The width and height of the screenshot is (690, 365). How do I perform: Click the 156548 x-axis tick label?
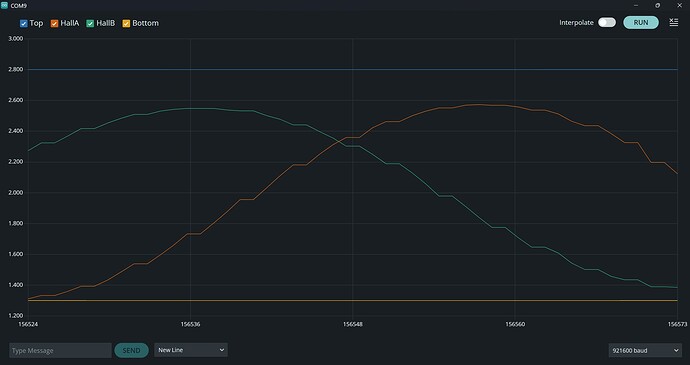tap(353, 324)
